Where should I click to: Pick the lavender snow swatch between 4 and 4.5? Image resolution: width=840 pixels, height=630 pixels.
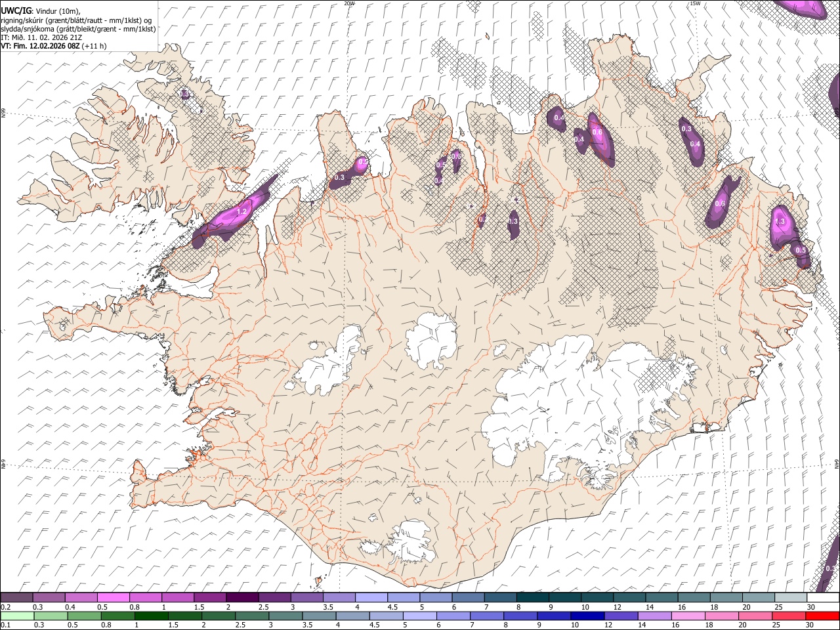371,598
